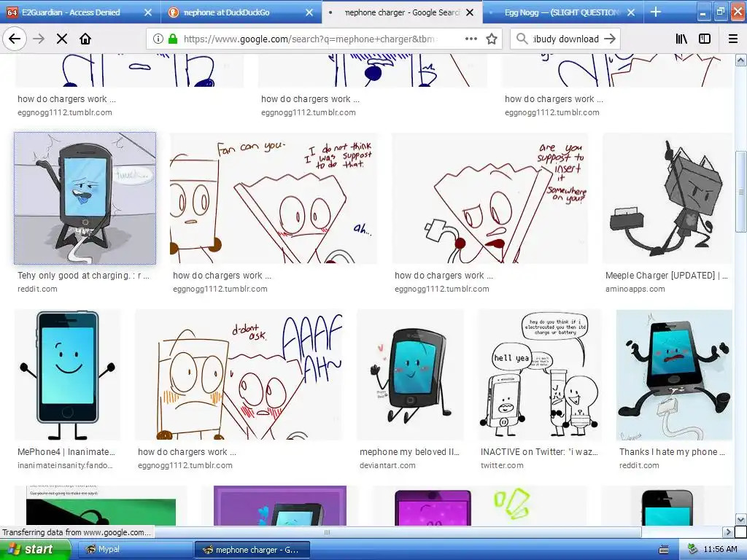View the green padlock connection details
The image size is (747, 560).
pyautogui.click(x=172, y=39)
